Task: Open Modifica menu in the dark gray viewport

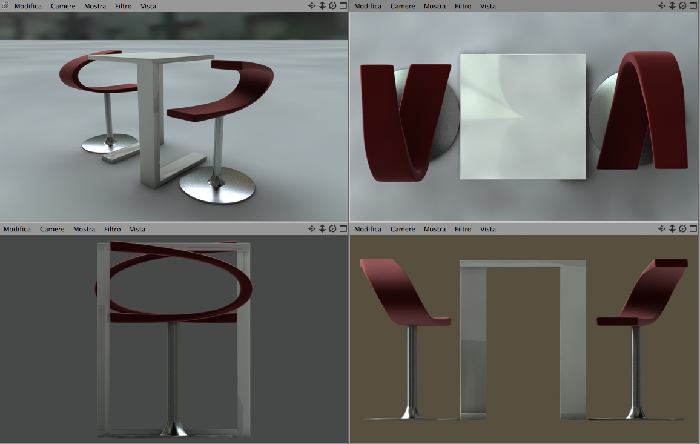Action: (17, 229)
